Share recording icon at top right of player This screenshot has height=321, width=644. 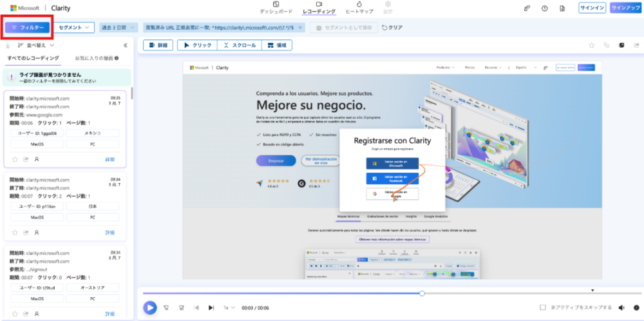click(637, 45)
